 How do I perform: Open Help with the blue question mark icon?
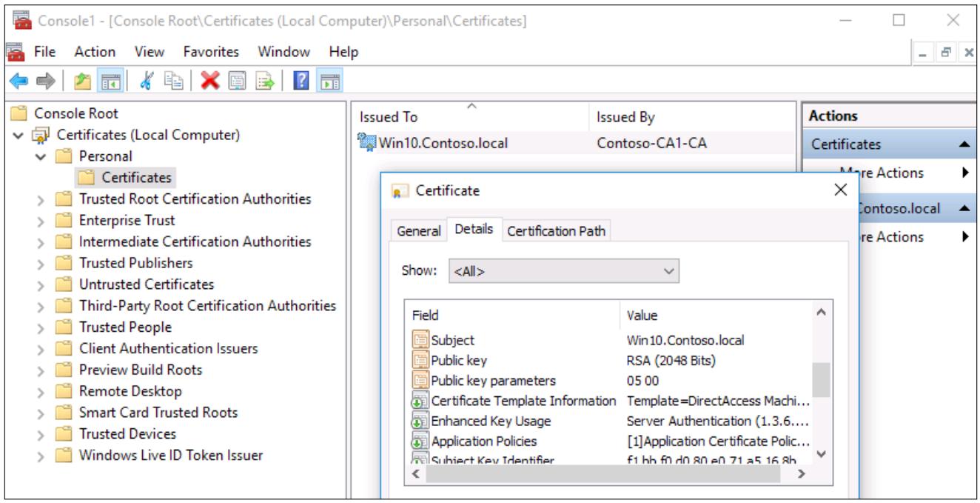point(301,81)
